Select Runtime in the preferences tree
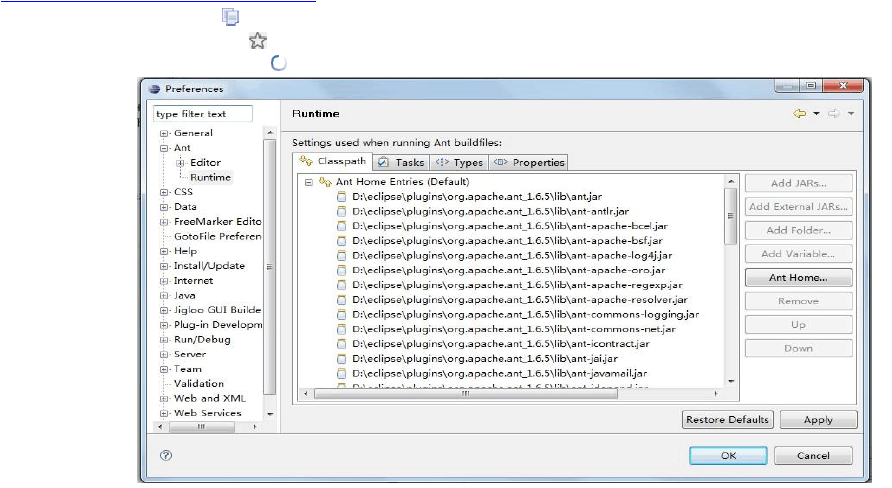Image resolution: width=892 pixels, height=488 pixels. [210, 177]
